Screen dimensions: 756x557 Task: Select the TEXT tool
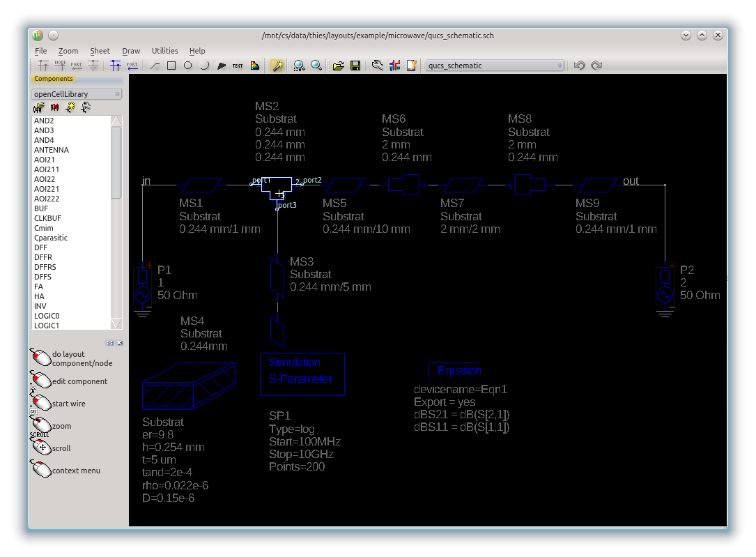[238, 66]
